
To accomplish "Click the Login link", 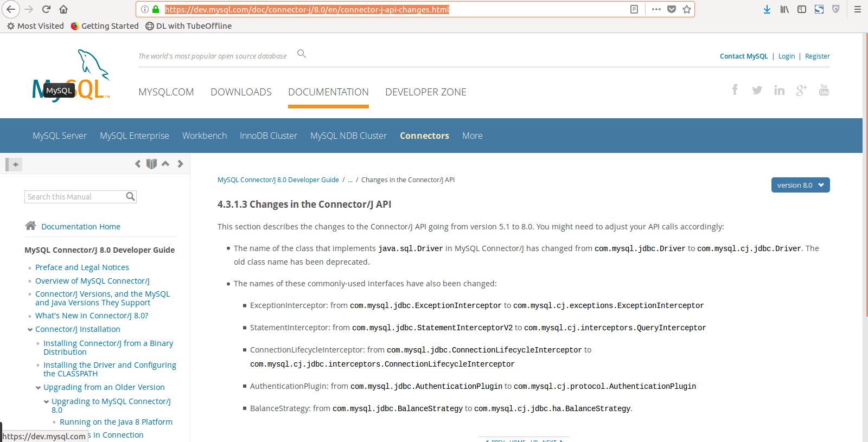I will [x=786, y=56].
